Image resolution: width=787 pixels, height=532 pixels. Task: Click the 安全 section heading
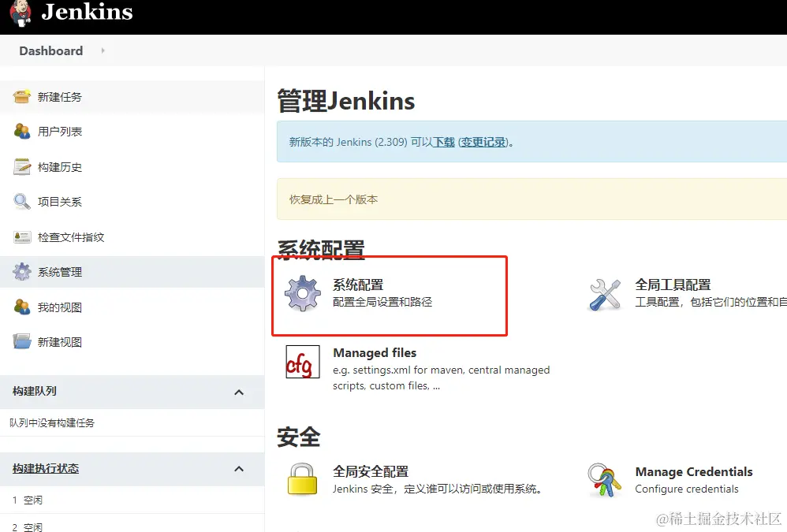pos(299,437)
